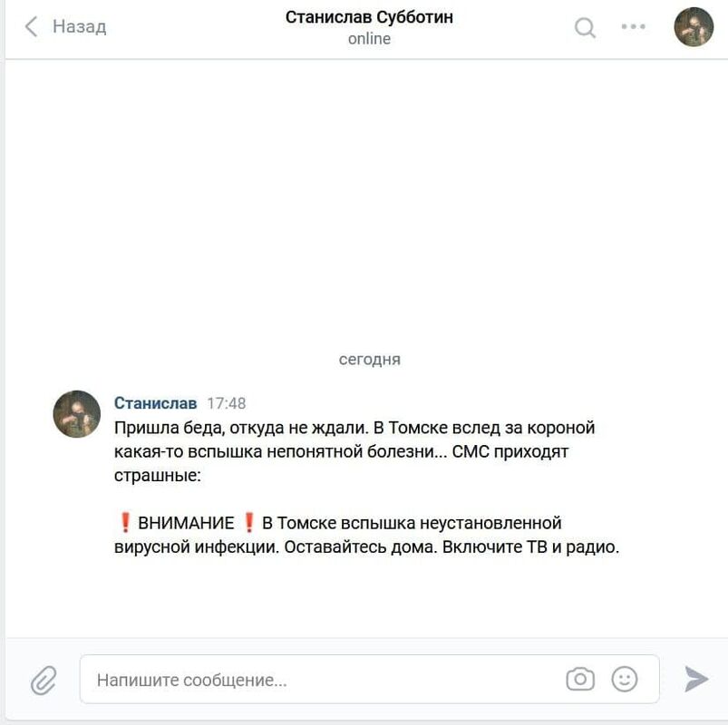Open the profile avatar in the header
The height and width of the screenshot is (725, 728).
point(694,27)
